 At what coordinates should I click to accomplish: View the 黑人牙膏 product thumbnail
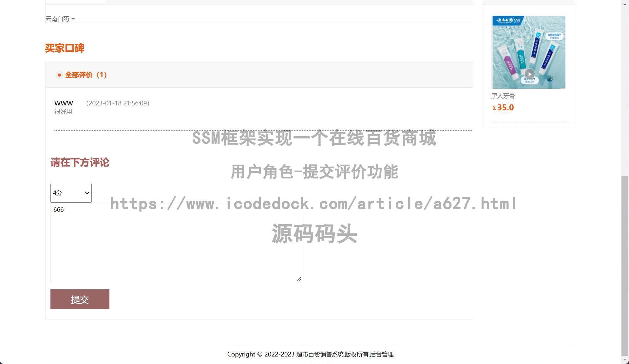click(528, 52)
